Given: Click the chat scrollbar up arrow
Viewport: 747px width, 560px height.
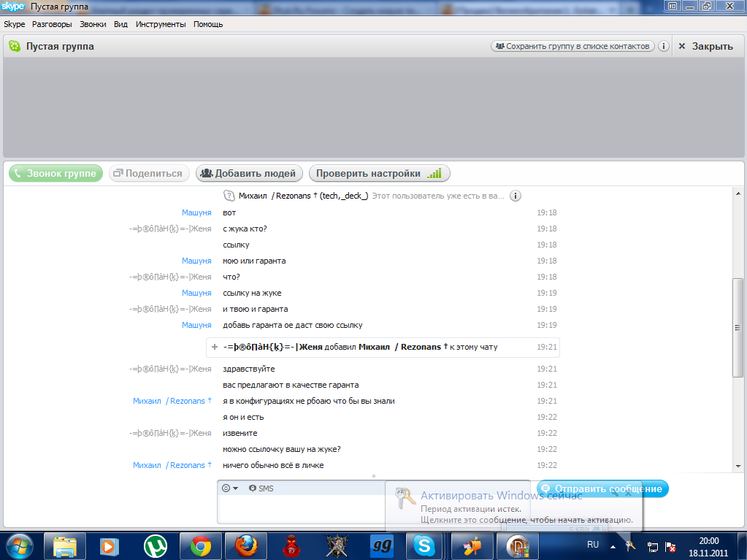Looking at the screenshot, I should point(738,193).
